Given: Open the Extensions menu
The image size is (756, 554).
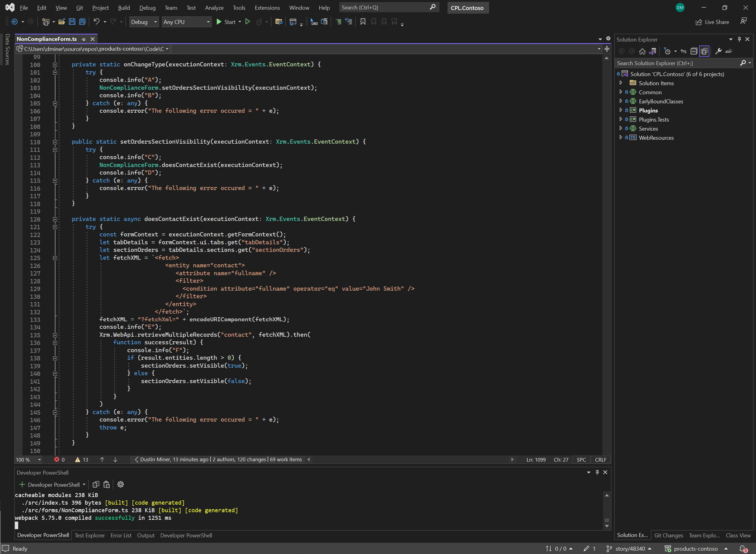Looking at the screenshot, I should 267,8.
